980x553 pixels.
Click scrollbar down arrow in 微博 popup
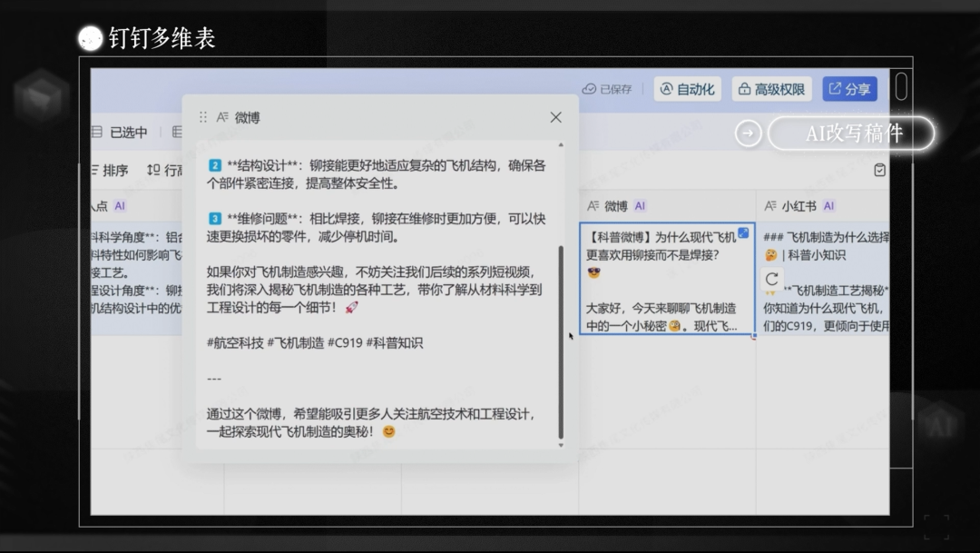pyautogui.click(x=561, y=445)
